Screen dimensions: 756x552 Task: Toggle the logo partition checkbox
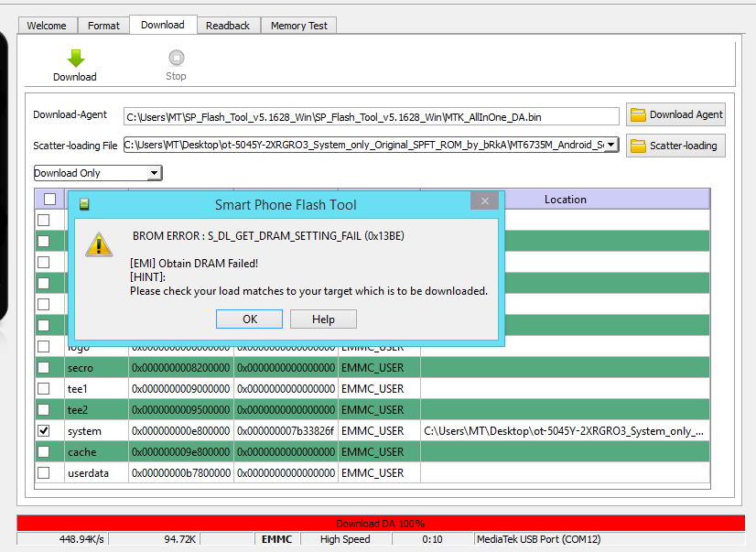coord(43,347)
